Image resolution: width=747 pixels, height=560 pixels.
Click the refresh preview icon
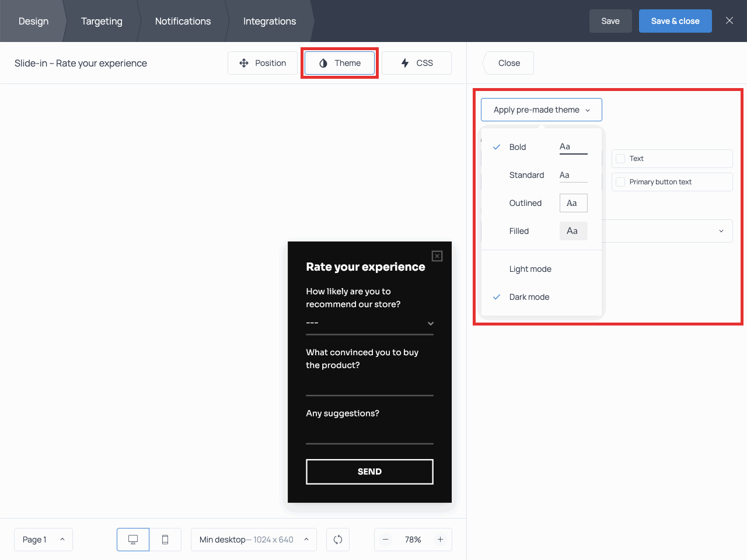coord(338,540)
